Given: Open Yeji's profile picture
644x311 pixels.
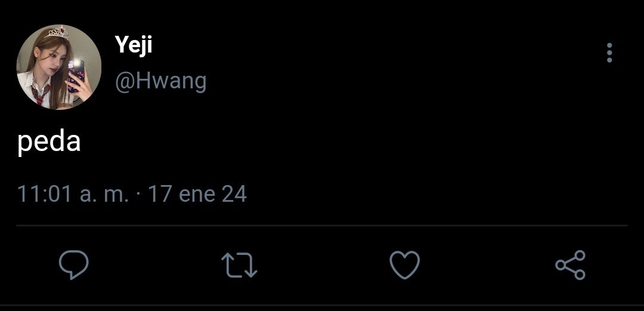Looking at the screenshot, I should [x=58, y=67].
